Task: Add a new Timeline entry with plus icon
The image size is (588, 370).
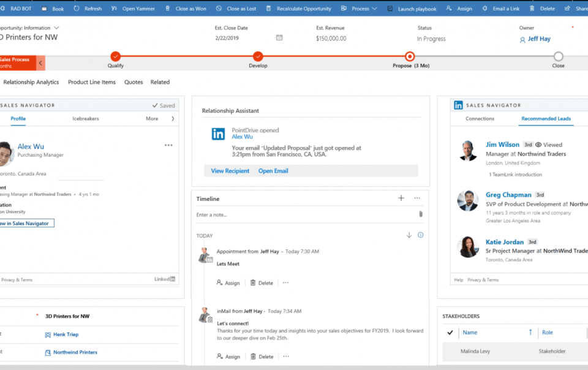Action: [x=401, y=198]
